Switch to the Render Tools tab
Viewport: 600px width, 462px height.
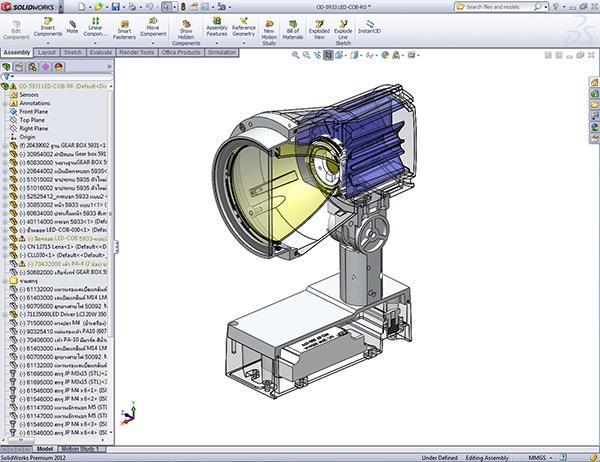click(137, 52)
